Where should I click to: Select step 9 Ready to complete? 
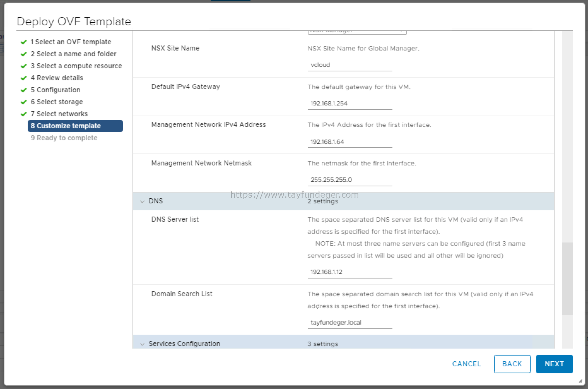tap(64, 138)
